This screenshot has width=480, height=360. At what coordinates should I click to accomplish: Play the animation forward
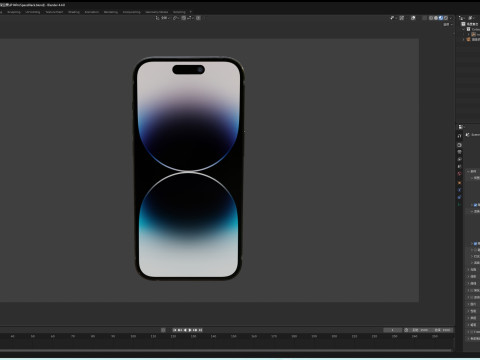tap(190, 330)
